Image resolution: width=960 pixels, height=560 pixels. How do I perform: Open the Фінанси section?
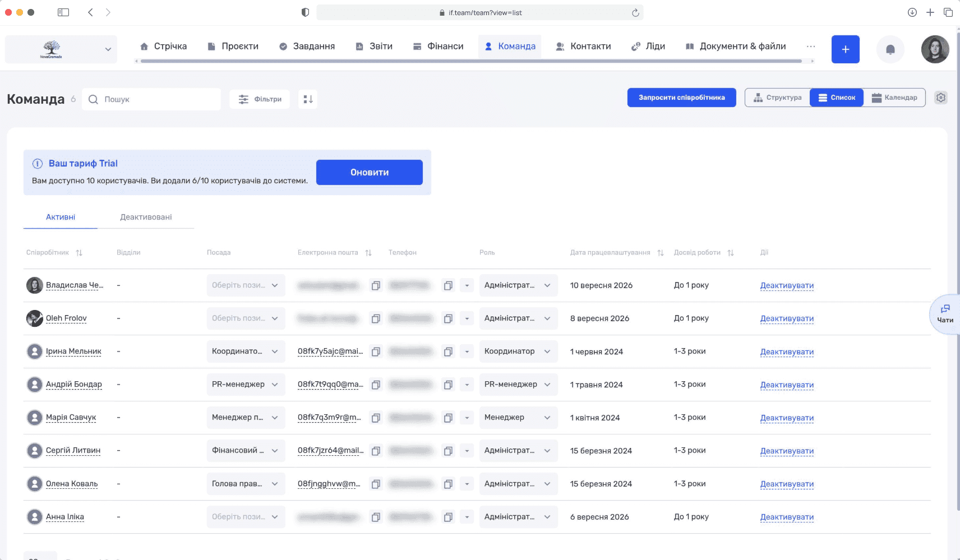tap(438, 47)
